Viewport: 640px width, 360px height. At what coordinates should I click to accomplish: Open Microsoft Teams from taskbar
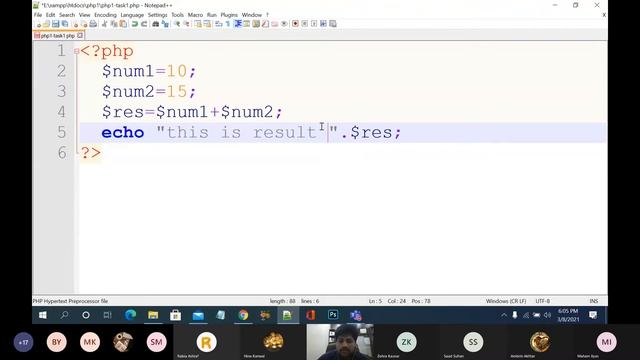[x=356, y=315]
